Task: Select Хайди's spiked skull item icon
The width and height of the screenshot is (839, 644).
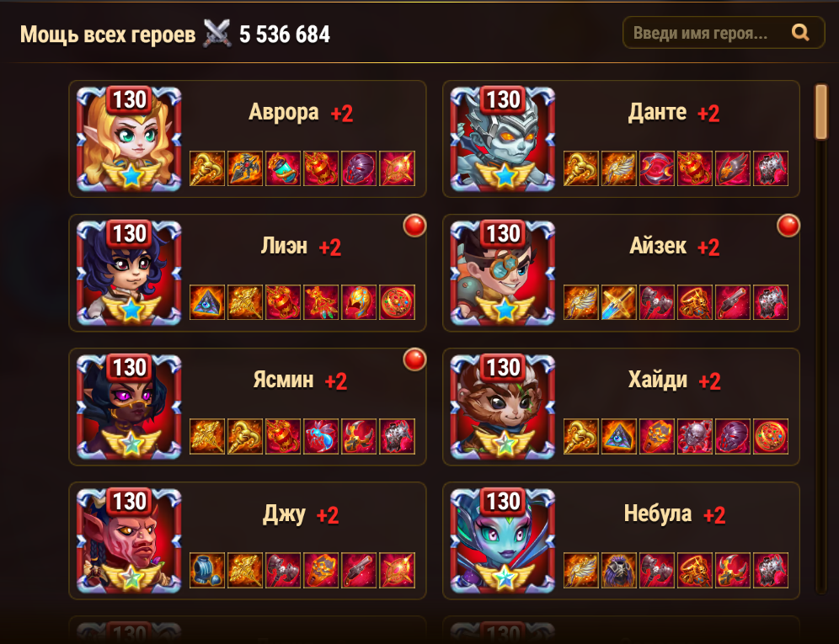Action: pyautogui.click(x=694, y=436)
